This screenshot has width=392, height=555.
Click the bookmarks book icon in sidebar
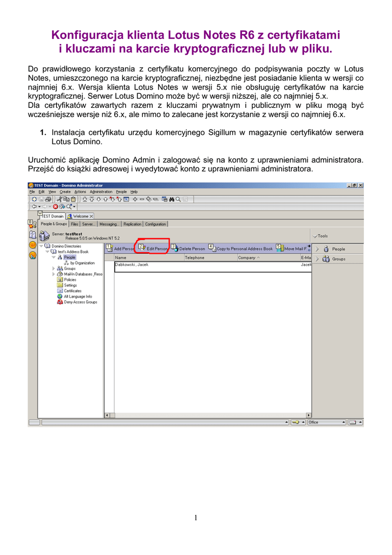pos(32,235)
